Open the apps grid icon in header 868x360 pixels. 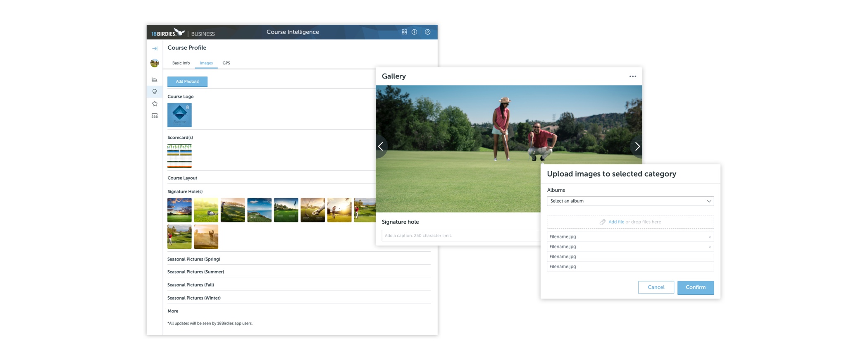(x=404, y=32)
